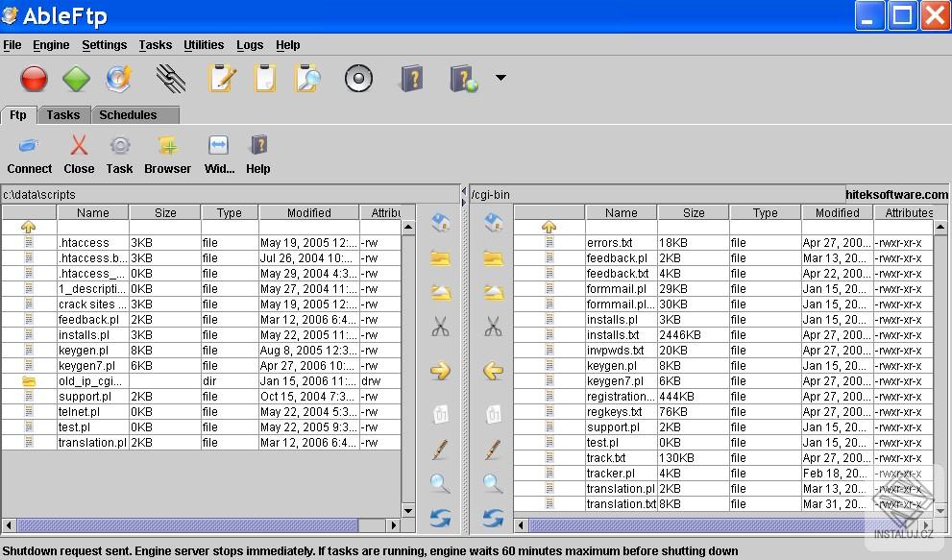Sort local files by Modified column
The image size is (952, 560).
click(308, 213)
